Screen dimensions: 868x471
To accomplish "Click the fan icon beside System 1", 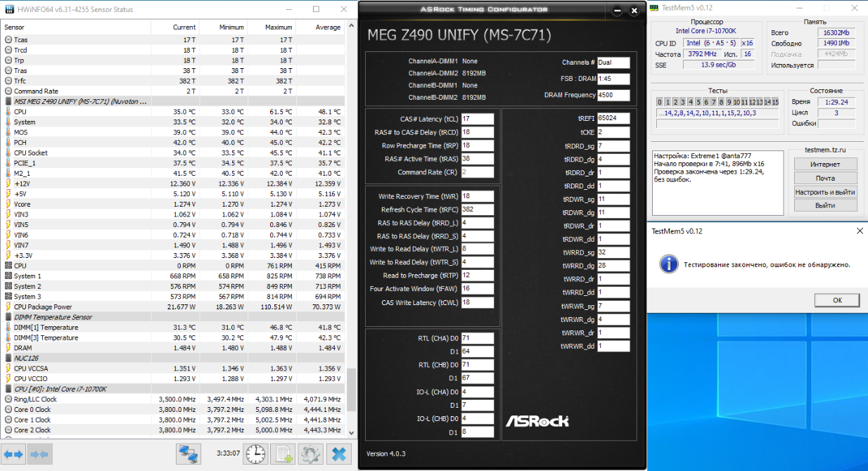I will pos(8,276).
